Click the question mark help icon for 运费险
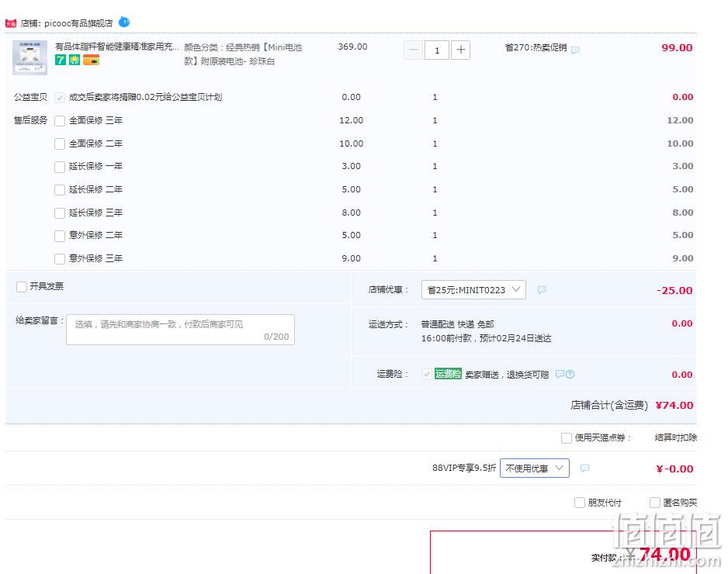This screenshot has width=728, height=574. click(x=570, y=374)
